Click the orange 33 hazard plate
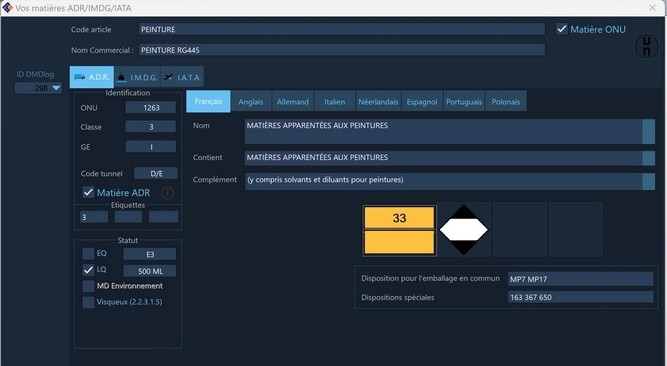Screen dimensions: 667x366 (x=399, y=230)
